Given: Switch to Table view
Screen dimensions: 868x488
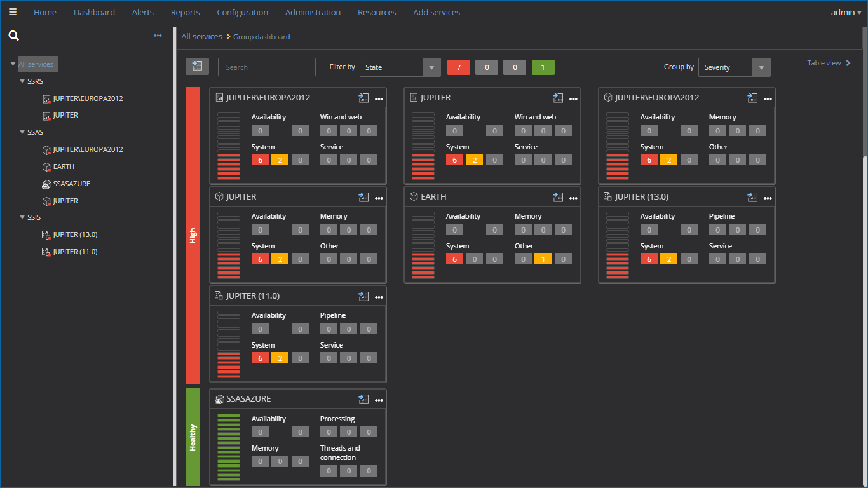Looking at the screenshot, I should point(824,62).
